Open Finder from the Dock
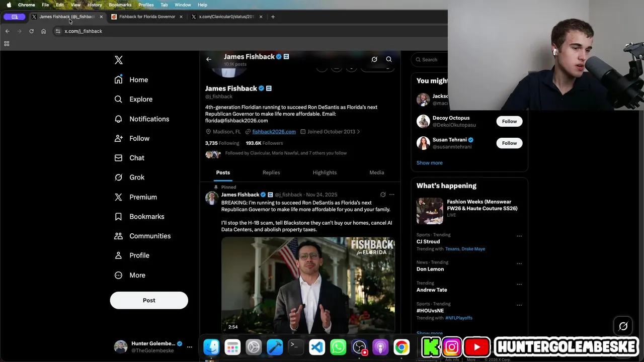This screenshot has width=644, height=362. (x=211, y=347)
